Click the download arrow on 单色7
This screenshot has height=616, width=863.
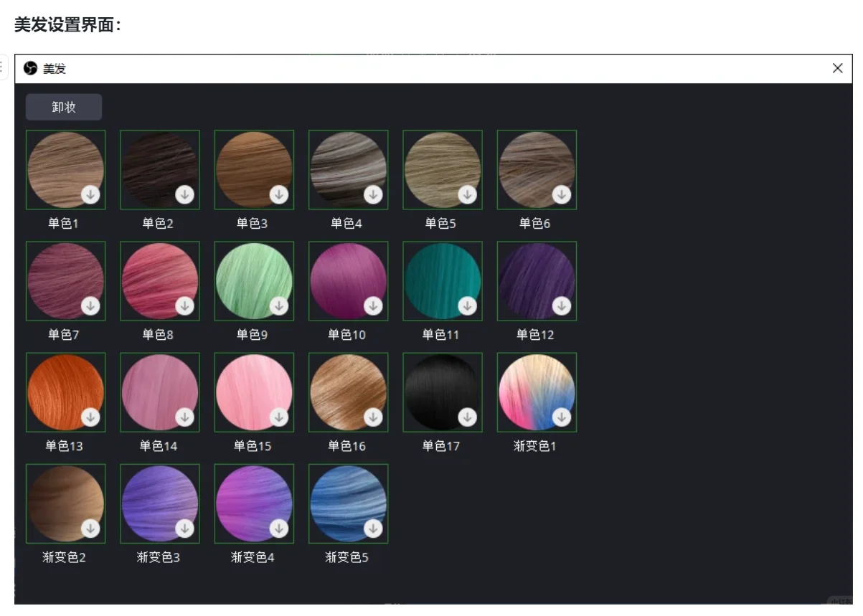90,305
